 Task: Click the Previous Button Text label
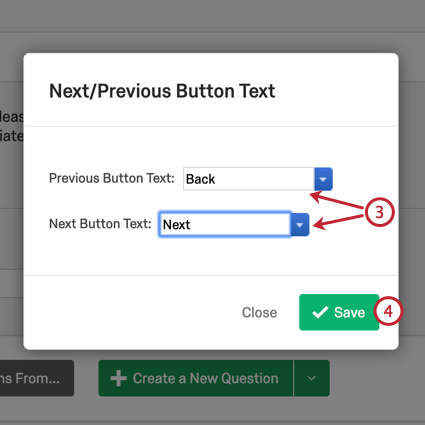coord(112,178)
